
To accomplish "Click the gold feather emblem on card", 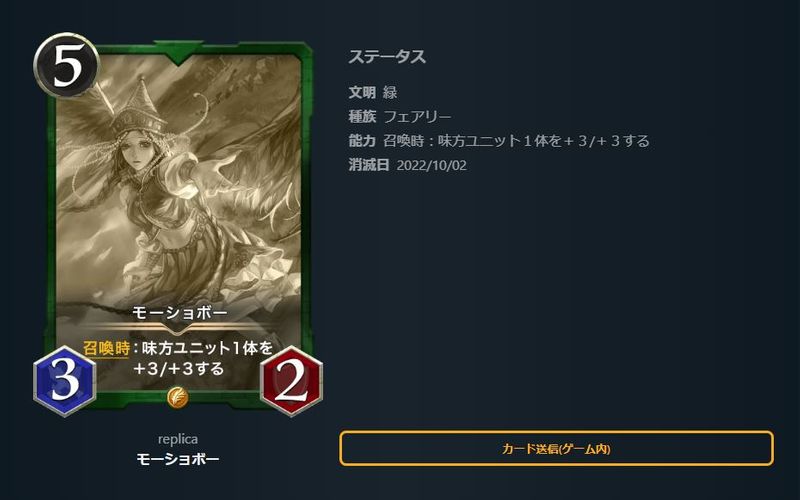I will tap(178, 397).
